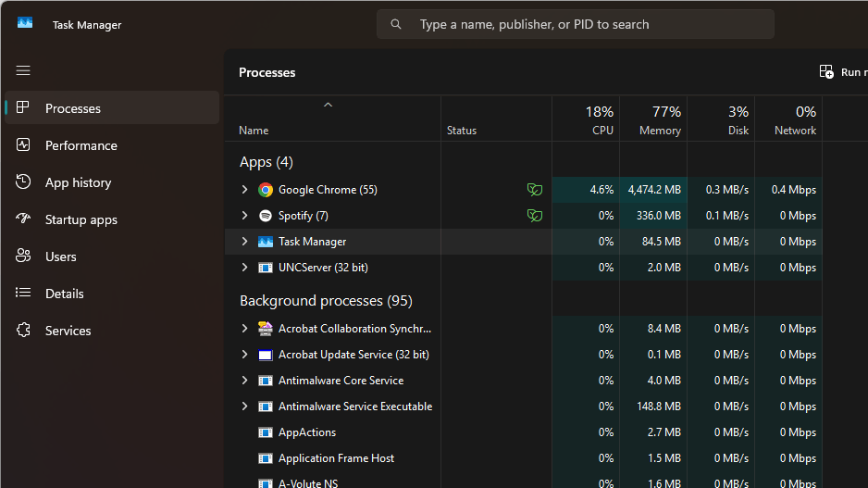Click the Run new task icon

coord(827,72)
